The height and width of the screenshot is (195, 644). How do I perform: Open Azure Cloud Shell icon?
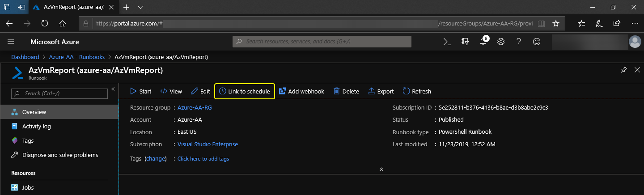pos(446,42)
